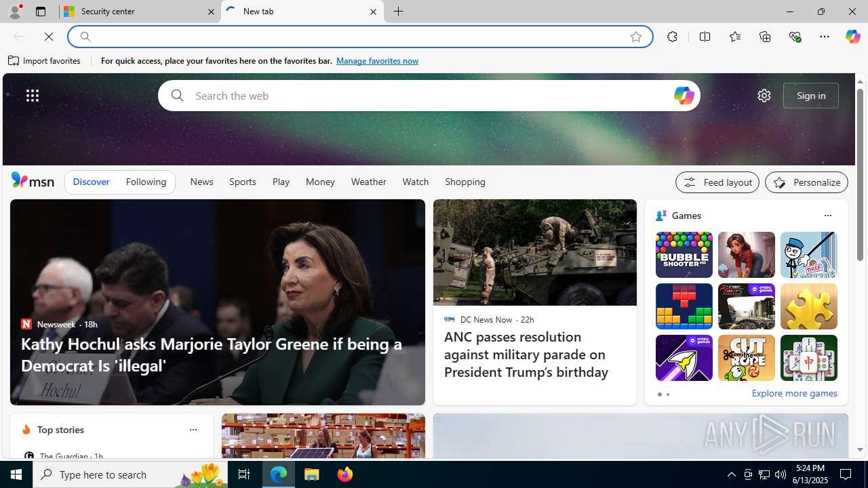Open the Shopping section
868x488 pixels.
[x=465, y=182]
